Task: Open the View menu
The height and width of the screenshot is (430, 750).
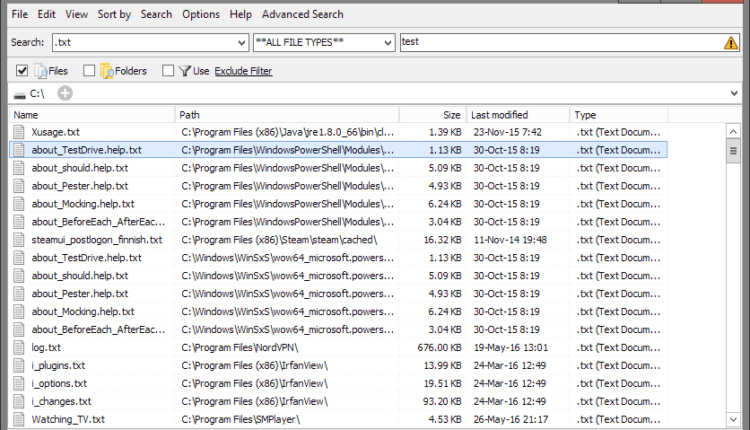Action: (x=77, y=14)
